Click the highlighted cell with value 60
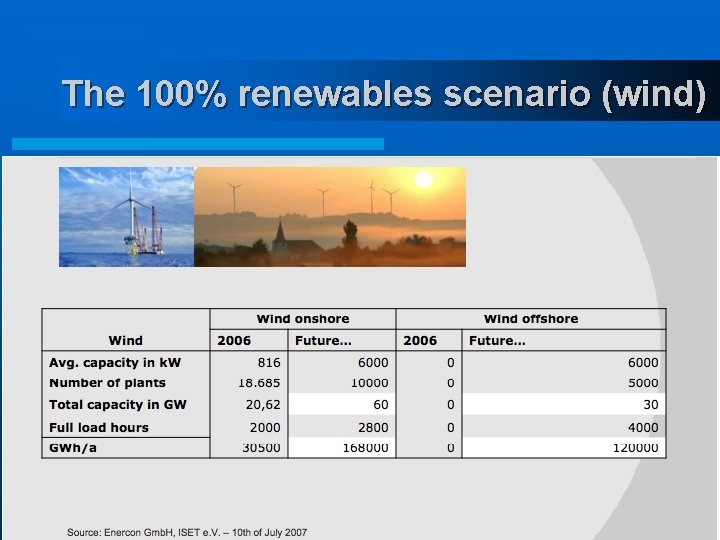The height and width of the screenshot is (540, 720). 342,405
